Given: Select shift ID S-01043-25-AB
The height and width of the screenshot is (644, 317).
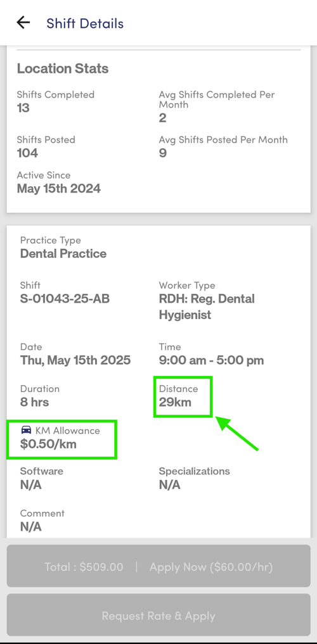Looking at the screenshot, I should [x=65, y=299].
